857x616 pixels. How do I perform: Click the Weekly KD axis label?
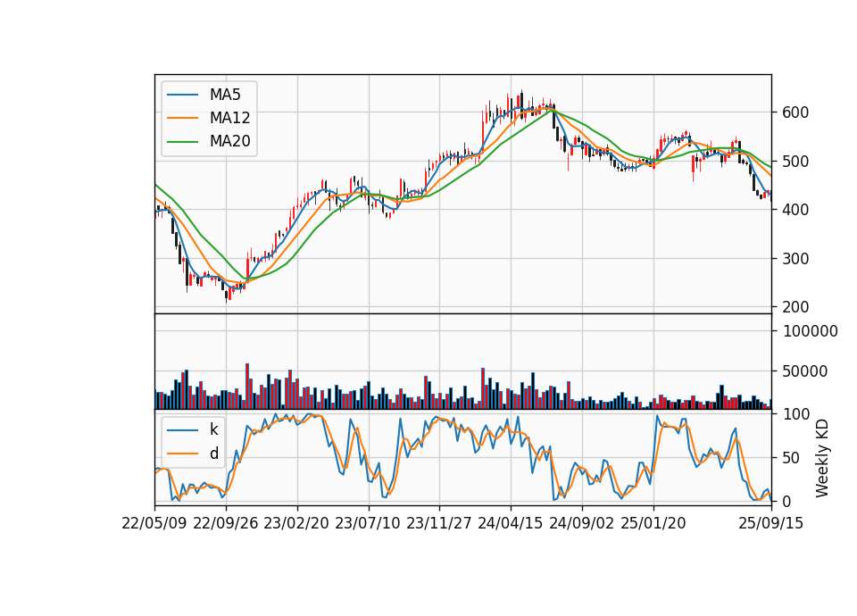pyautogui.click(x=822, y=459)
